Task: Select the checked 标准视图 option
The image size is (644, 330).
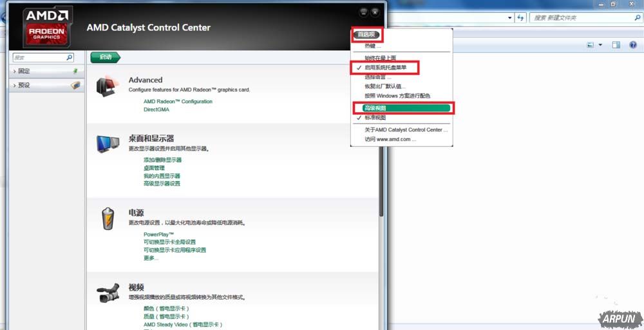Action: 375,117
